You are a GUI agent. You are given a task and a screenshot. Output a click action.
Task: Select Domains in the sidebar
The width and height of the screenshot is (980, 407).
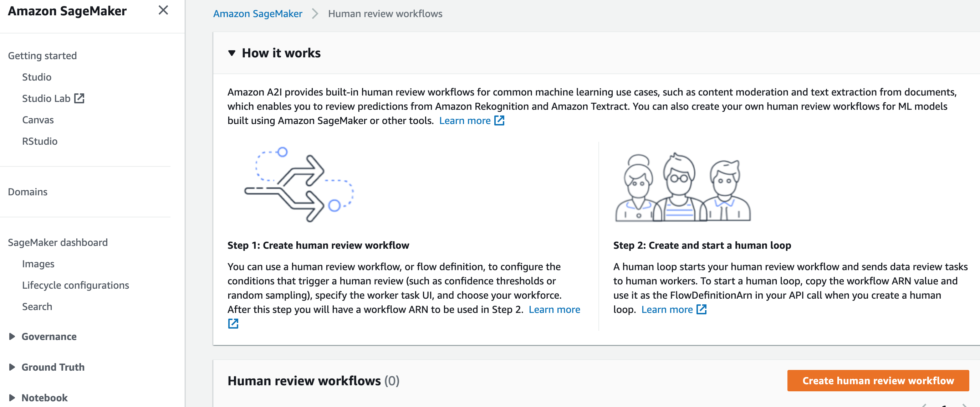point(28,191)
